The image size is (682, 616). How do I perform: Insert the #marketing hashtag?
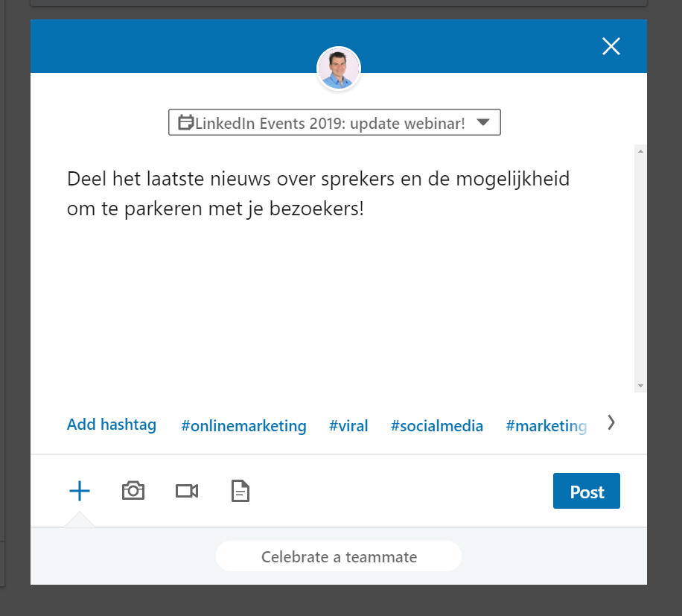(546, 426)
